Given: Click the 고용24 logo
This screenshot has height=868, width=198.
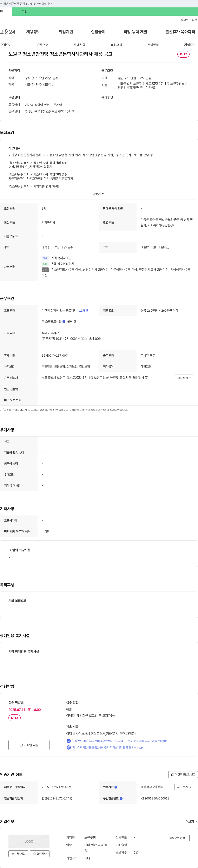Looking at the screenshot, I should (x=7, y=32).
